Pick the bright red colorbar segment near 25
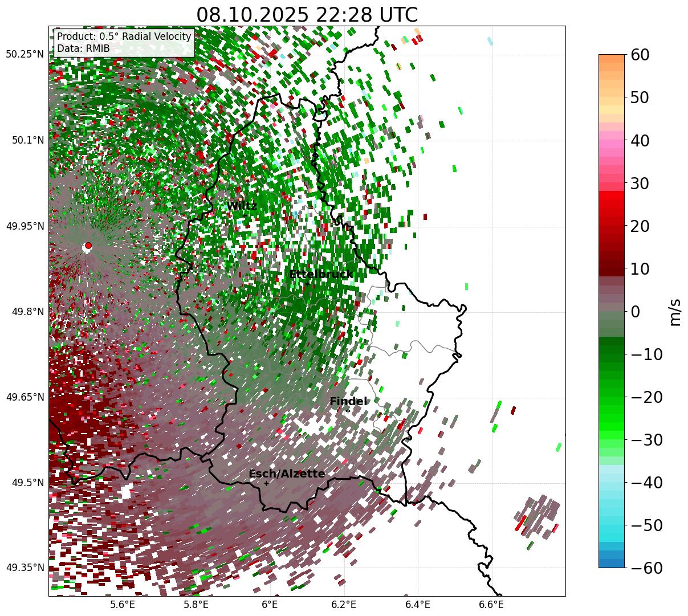Screen dimensions: 688x616 coord(612,204)
